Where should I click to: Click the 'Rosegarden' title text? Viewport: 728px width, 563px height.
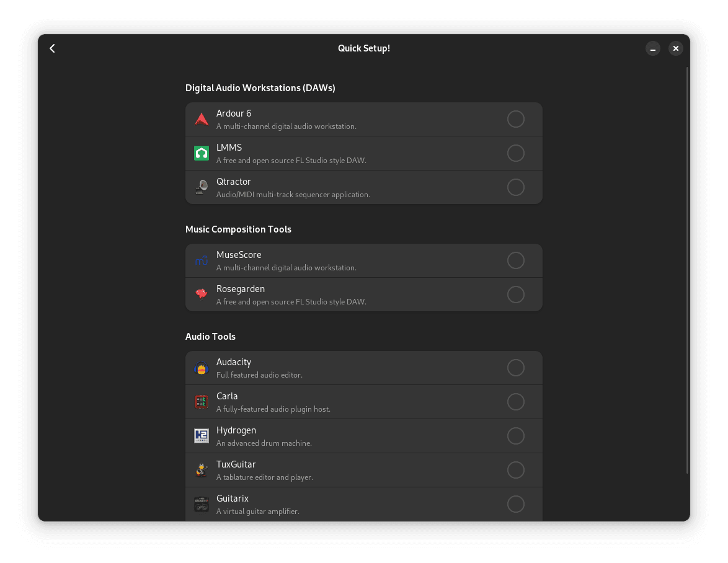click(241, 289)
